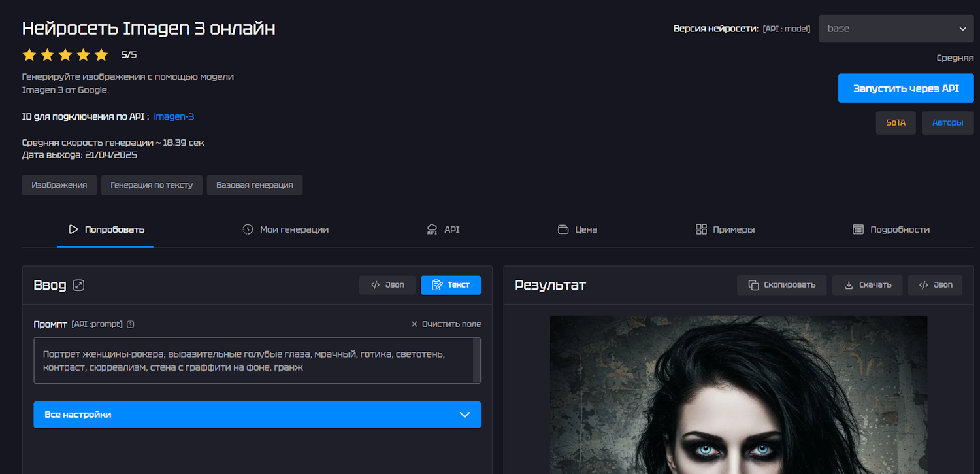Open the Версия нейросети base dropdown
This screenshot has width=980, height=474.
tap(896, 29)
